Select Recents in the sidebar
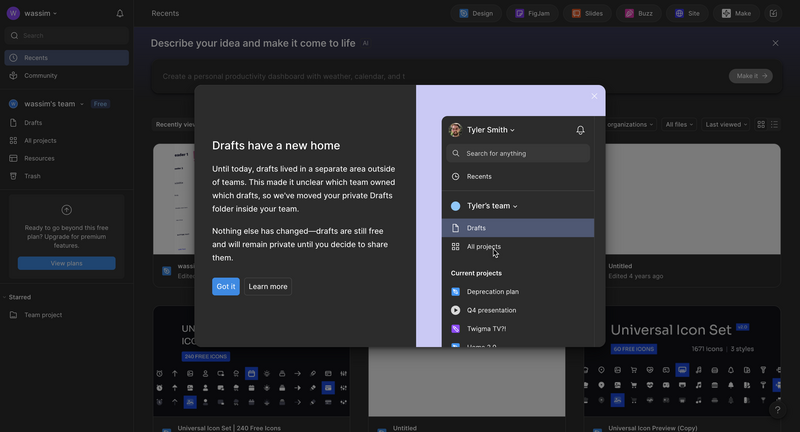Image resolution: width=800 pixels, height=432 pixels. [66, 58]
